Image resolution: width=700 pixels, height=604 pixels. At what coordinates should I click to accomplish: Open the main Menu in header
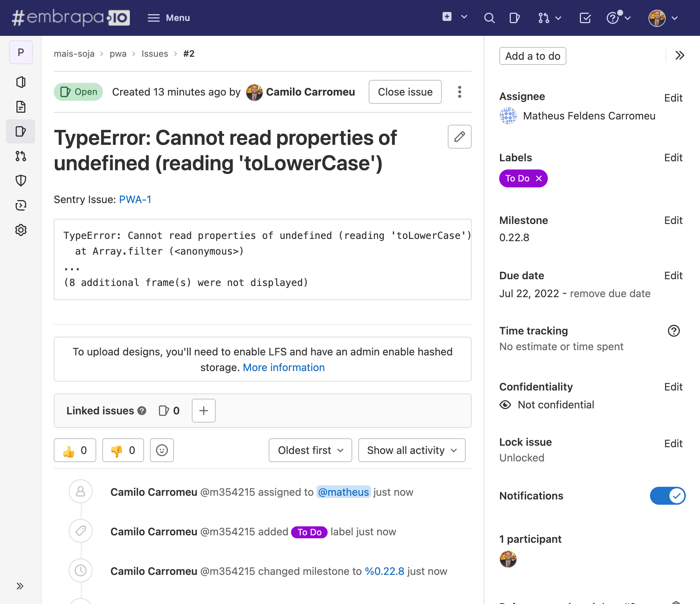pyautogui.click(x=169, y=18)
